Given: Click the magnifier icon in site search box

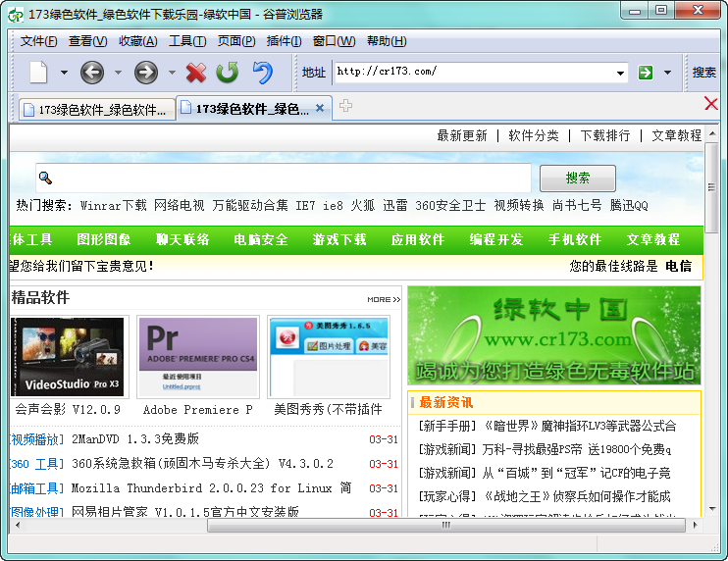Looking at the screenshot, I should coord(45,178).
